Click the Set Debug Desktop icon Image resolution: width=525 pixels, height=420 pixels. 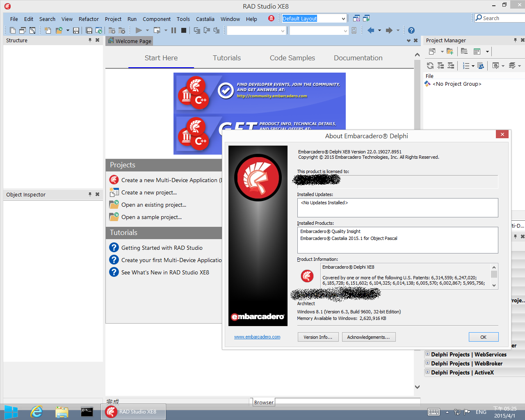(x=366, y=18)
